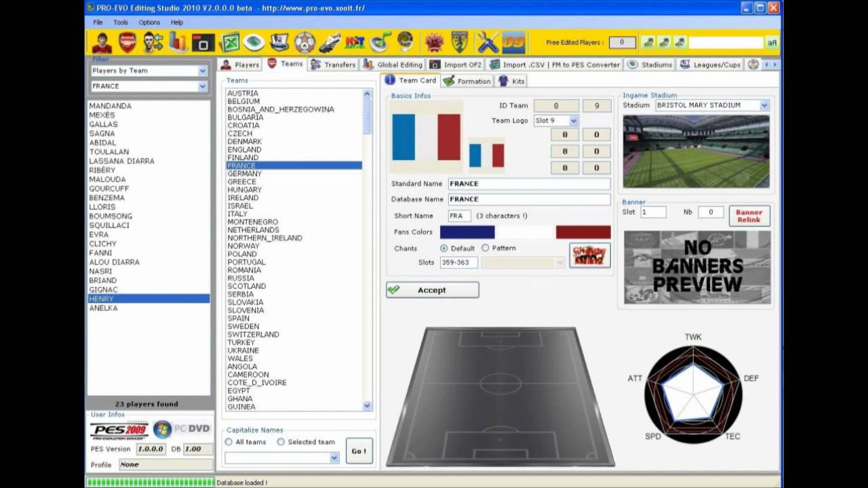Select the Selected team radio button
This screenshot has height=488, width=868.
pyautogui.click(x=281, y=442)
